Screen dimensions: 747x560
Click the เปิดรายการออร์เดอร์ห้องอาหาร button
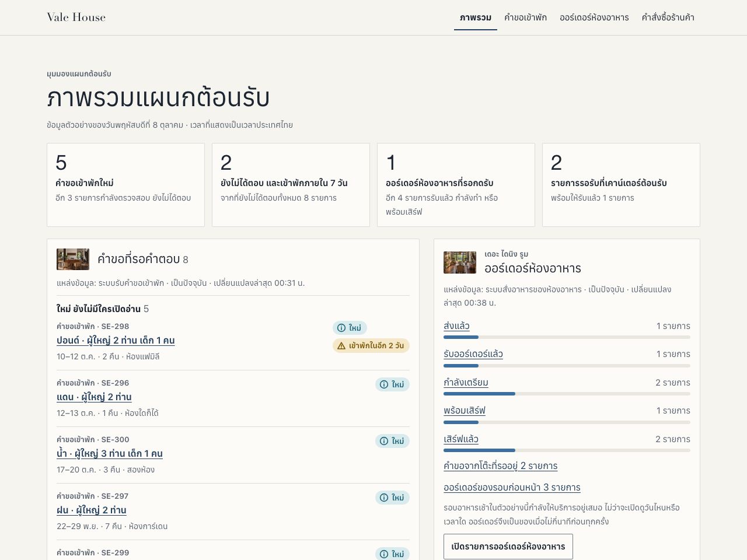point(508,547)
